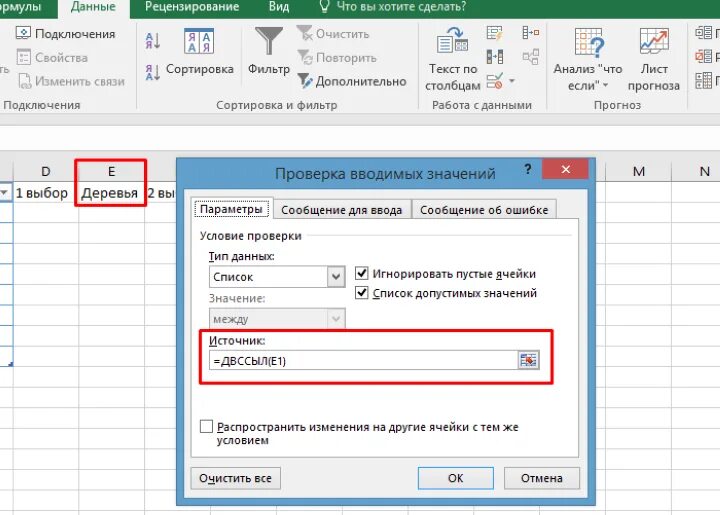Open the Рецензирование ribbon tab
The height and width of the screenshot is (515, 720).
pos(192,7)
